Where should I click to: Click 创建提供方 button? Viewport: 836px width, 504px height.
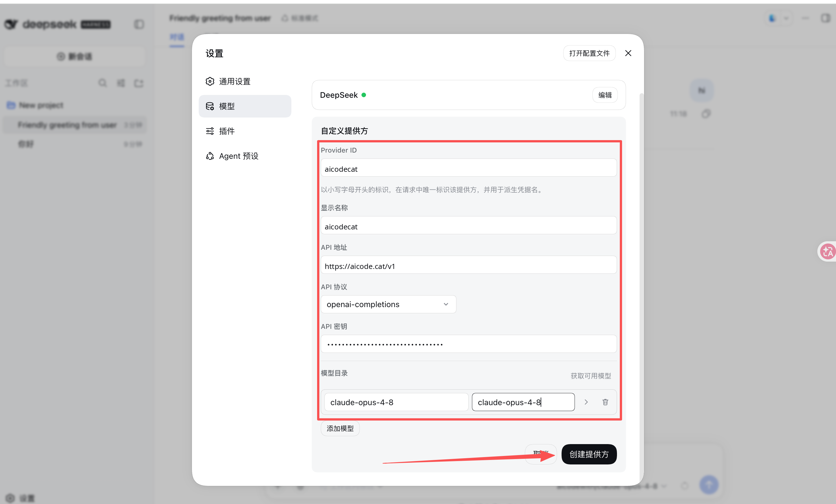click(589, 454)
